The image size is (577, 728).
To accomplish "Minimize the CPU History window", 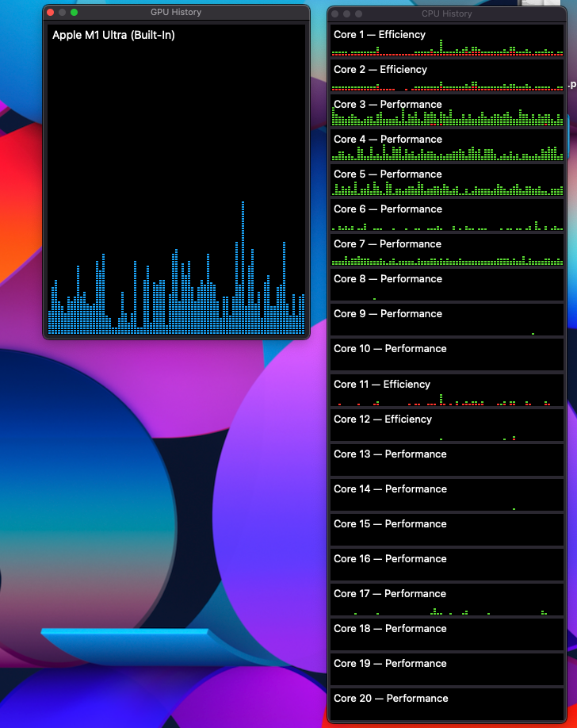I will pyautogui.click(x=347, y=14).
